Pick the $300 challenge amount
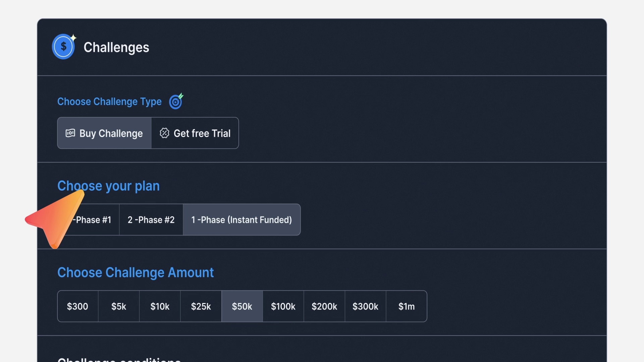The image size is (644, 362). pos(77,306)
